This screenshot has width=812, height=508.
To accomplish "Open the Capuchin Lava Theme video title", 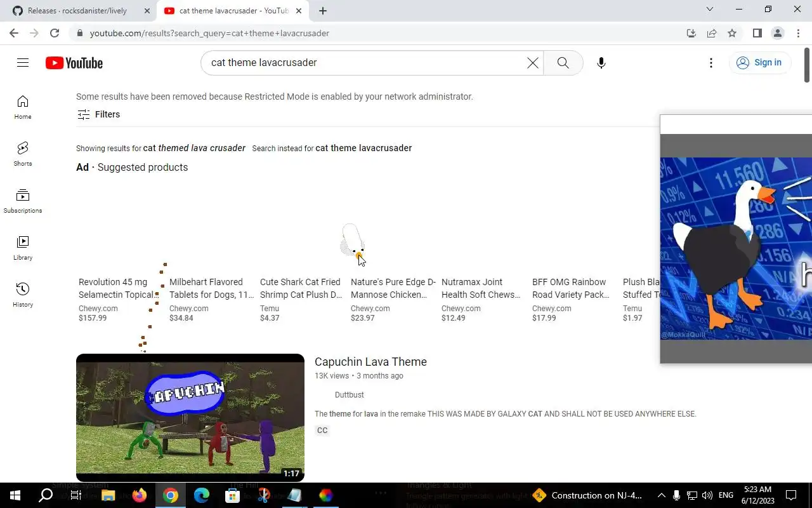I will coord(370,362).
